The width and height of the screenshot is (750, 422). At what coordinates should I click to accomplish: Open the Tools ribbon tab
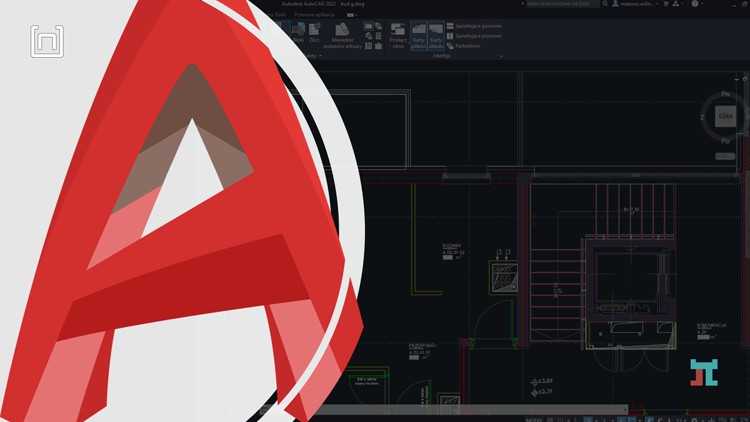[x=280, y=15]
